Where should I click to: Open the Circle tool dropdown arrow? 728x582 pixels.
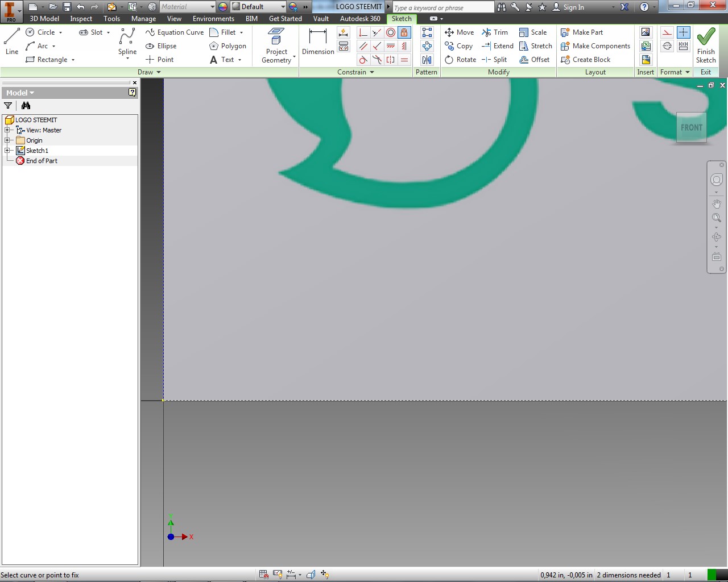60,33
